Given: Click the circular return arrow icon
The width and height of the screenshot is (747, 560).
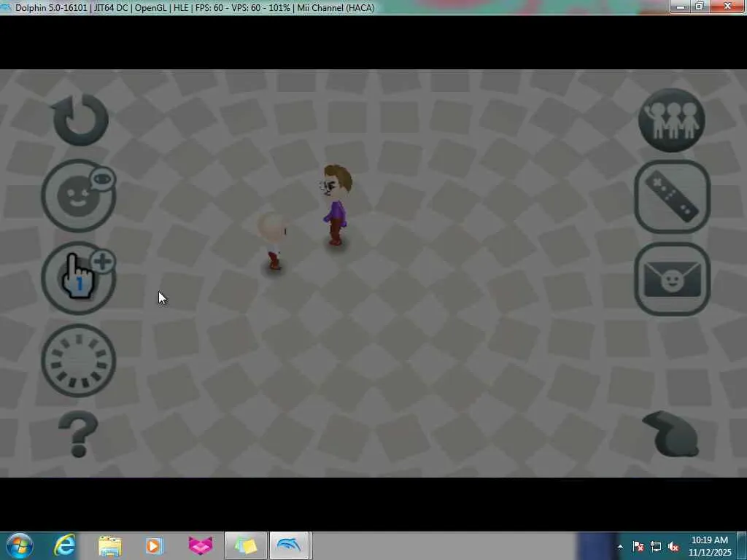Looking at the screenshot, I should coord(80,119).
